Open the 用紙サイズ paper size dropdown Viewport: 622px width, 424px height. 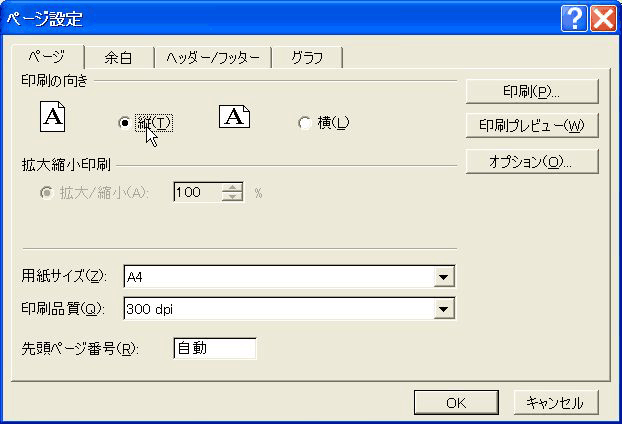click(x=443, y=277)
